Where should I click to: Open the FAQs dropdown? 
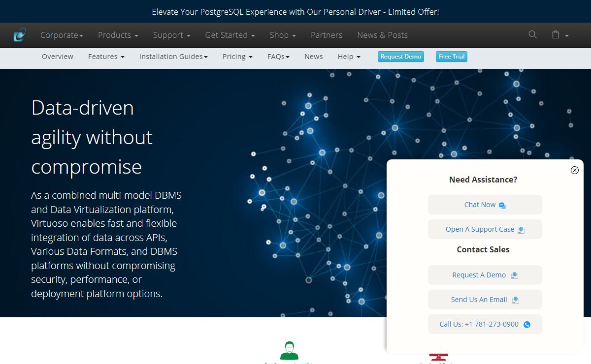tap(278, 57)
